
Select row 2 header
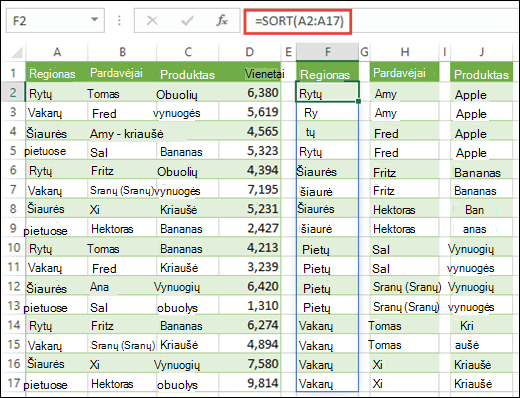13,92
